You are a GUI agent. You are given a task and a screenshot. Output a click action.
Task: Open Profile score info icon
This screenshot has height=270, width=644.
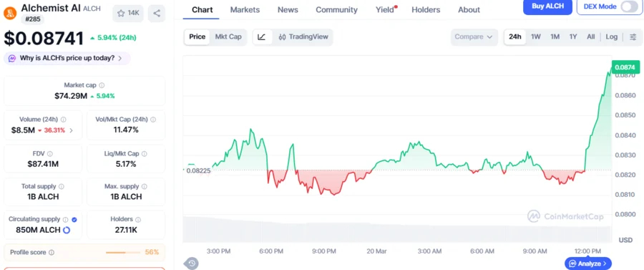point(52,252)
